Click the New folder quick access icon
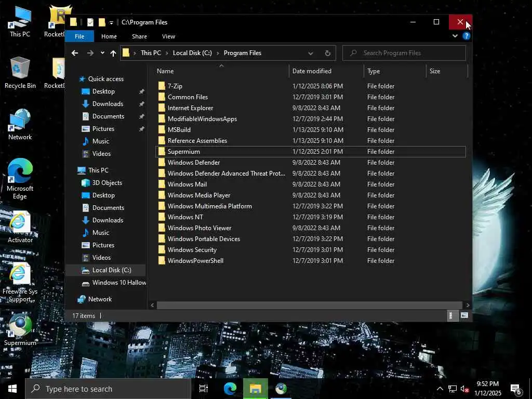Viewport: 532px width, 399px height. point(101,22)
